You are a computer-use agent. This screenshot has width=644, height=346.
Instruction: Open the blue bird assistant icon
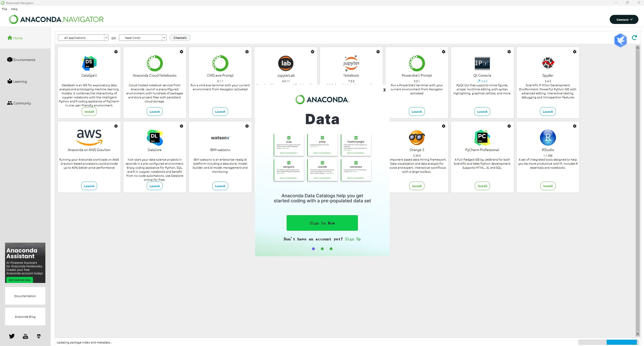[x=620, y=40]
